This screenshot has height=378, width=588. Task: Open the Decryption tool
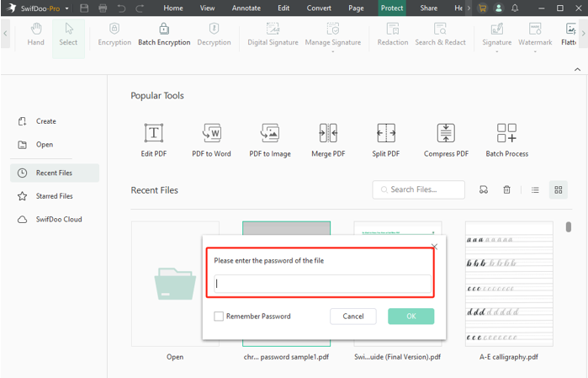(214, 35)
